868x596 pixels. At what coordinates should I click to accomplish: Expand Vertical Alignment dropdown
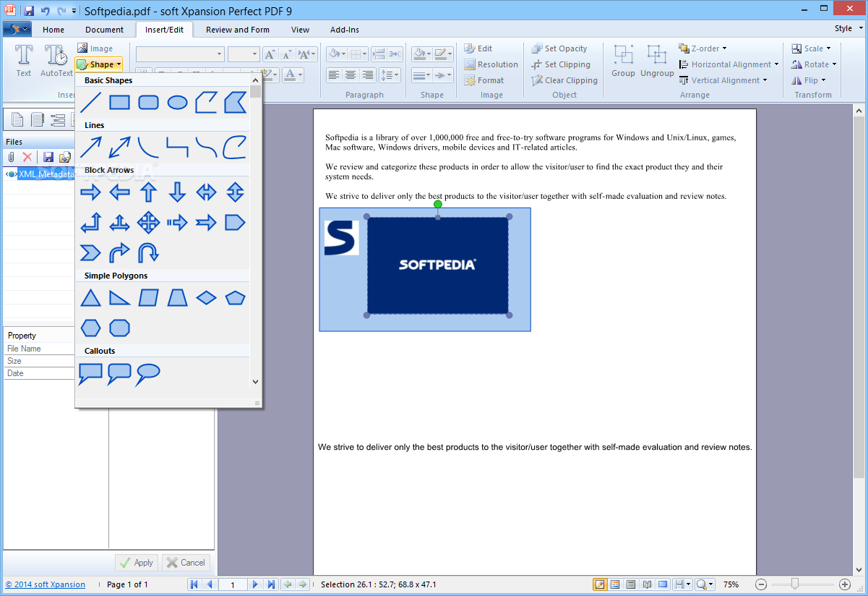click(723, 80)
